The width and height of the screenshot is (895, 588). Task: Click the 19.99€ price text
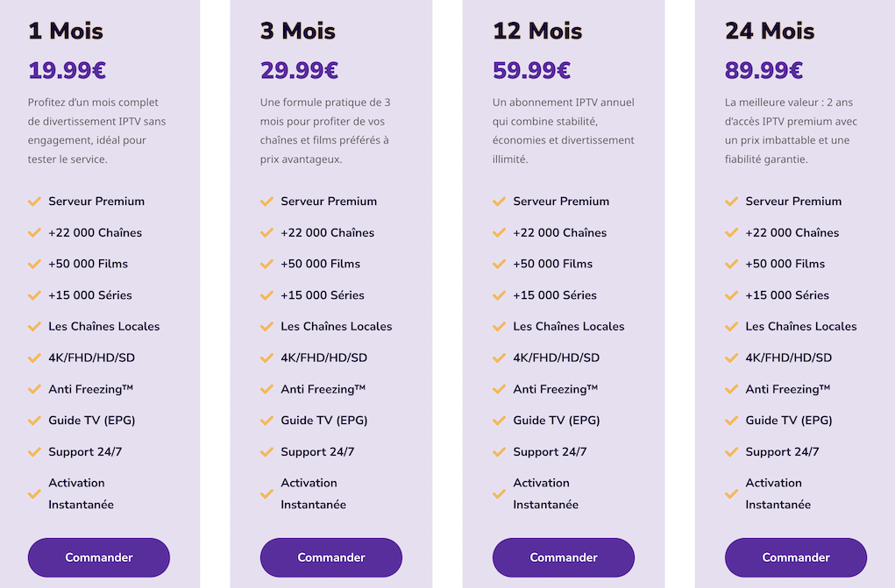click(67, 70)
